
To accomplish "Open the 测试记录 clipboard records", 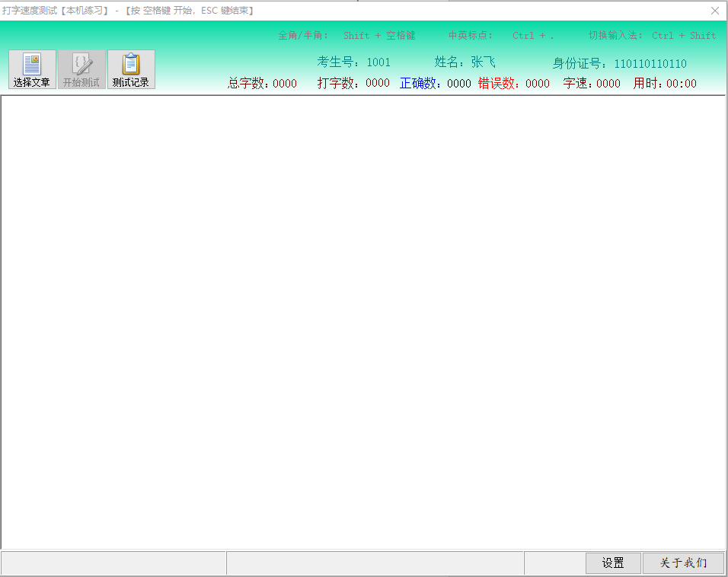I will pos(131,70).
